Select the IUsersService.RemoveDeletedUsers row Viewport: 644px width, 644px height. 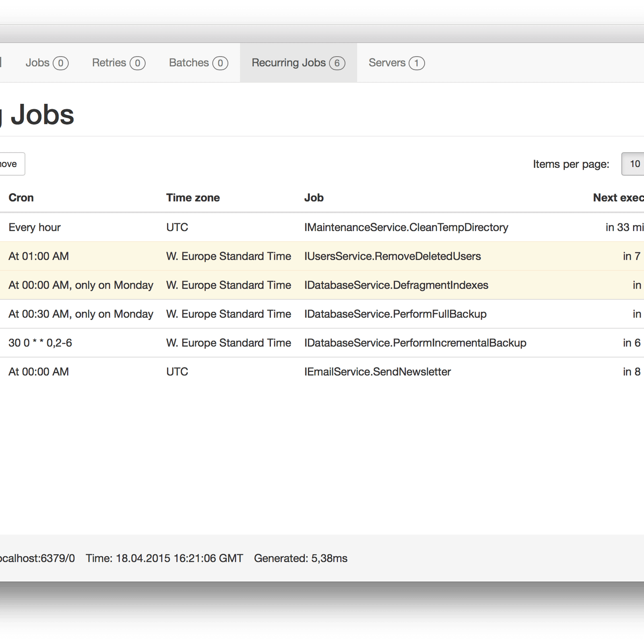pyautogui.click(x=392, y=256)
